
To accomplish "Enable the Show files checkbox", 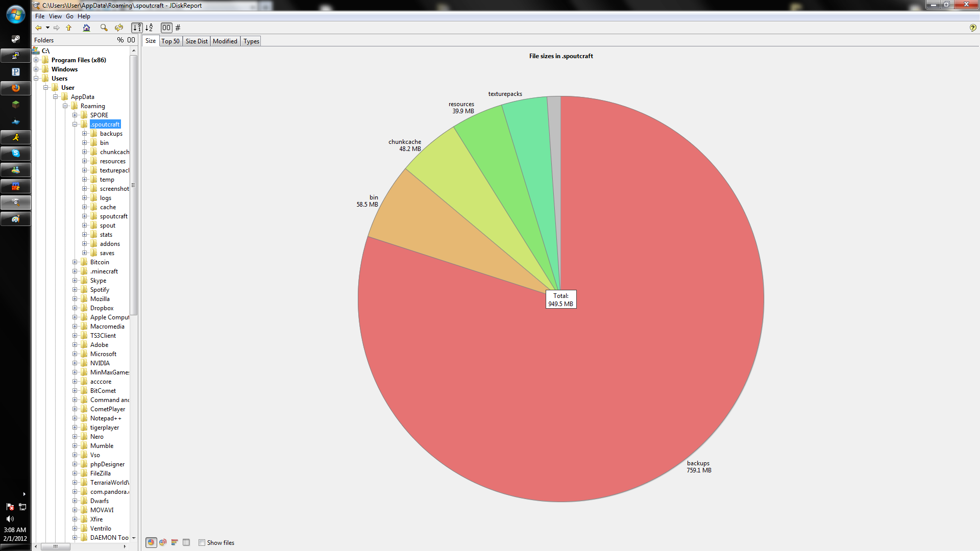I will pos(202,543).
